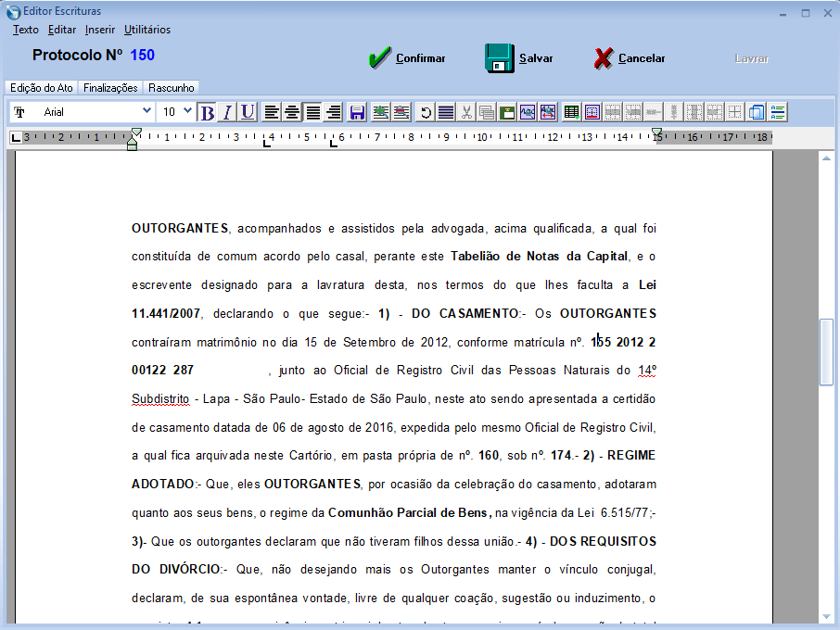Click the ruler tab-type selector corner
840x630 pixels.
pos(16,137)
